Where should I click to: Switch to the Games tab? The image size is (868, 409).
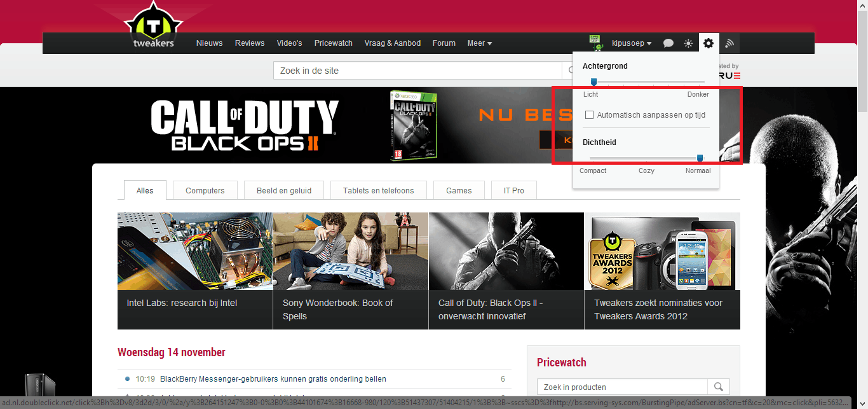pyautogui.click(x=459, y=190)
